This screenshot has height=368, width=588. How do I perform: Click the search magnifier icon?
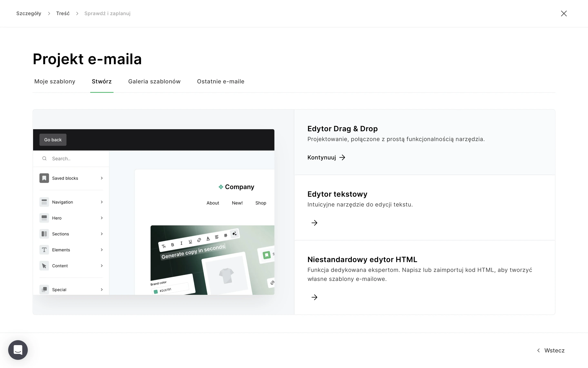click(44, 158)
